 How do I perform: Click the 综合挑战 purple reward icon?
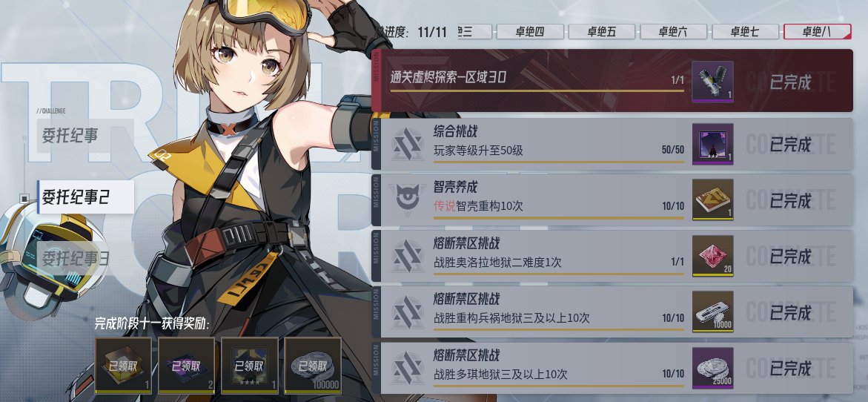pos(712,144)
